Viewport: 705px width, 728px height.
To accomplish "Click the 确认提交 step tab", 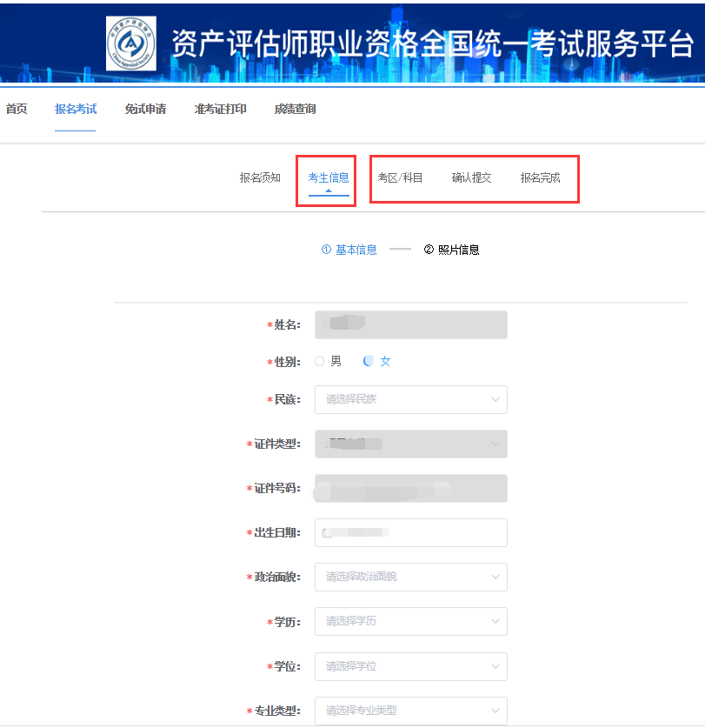I will (471, 177).
